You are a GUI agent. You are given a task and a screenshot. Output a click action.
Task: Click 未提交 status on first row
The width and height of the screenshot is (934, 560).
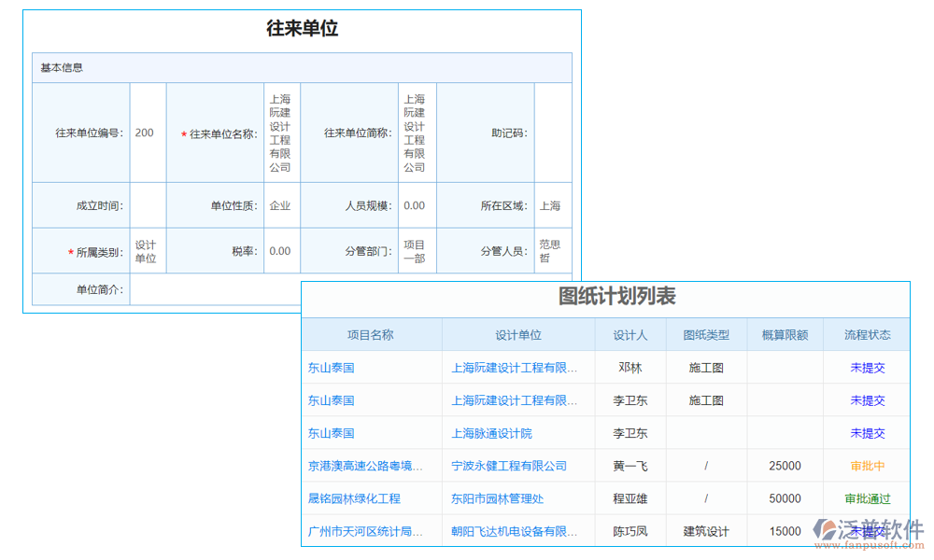868,368
